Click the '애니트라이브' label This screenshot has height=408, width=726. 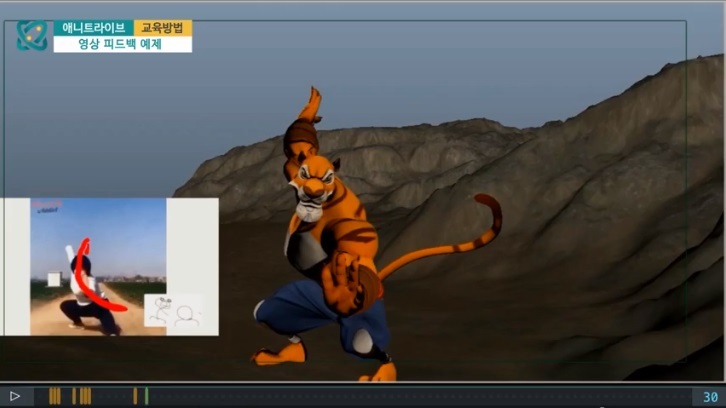pyautogui.click(x=94, y=28)
